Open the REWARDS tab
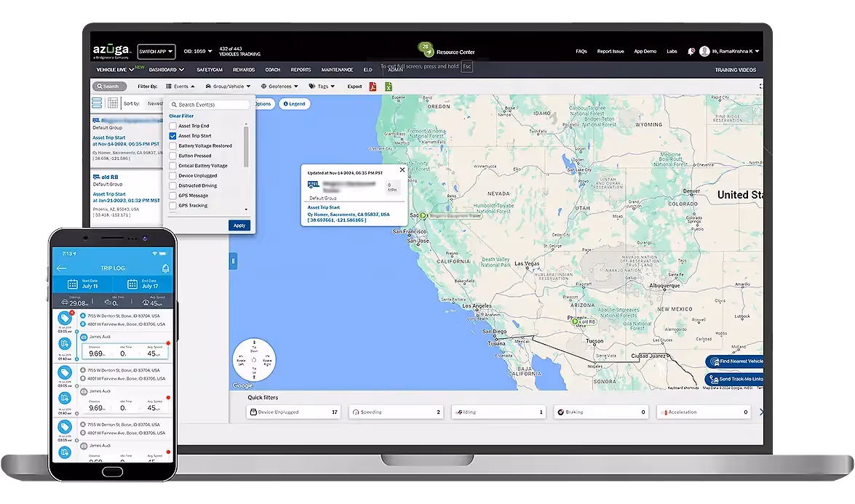 [244, 70]
